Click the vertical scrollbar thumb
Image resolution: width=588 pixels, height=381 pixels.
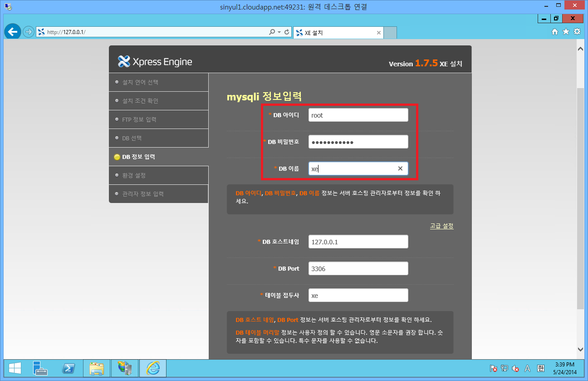click(x=580, y=198)
